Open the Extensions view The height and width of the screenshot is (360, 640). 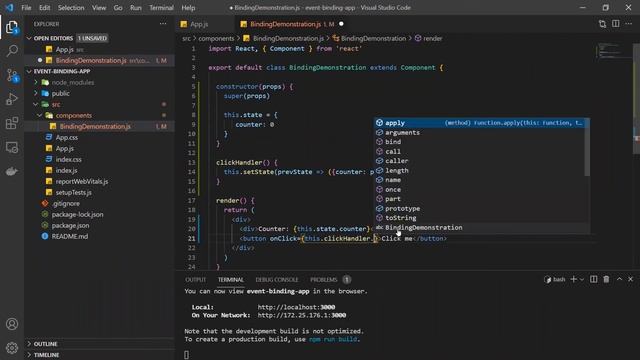click(x=12, y=123)
